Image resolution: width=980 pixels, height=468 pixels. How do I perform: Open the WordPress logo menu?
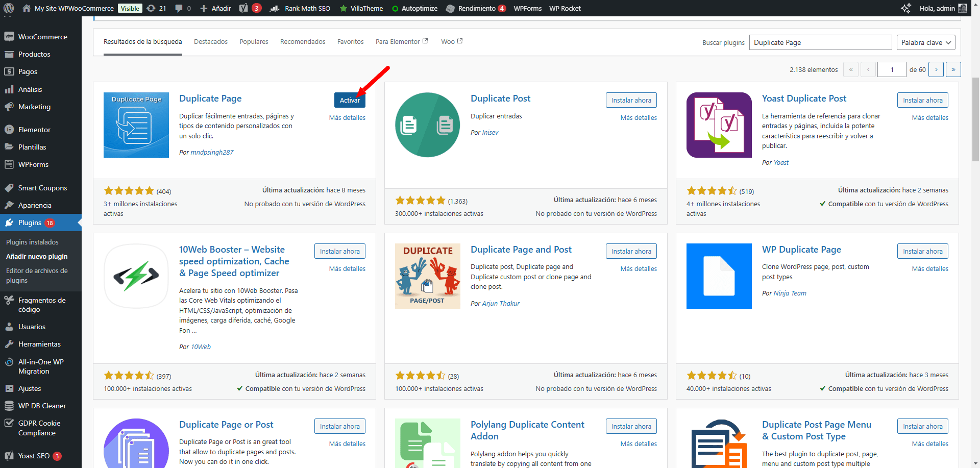click(x=9, y=8)
